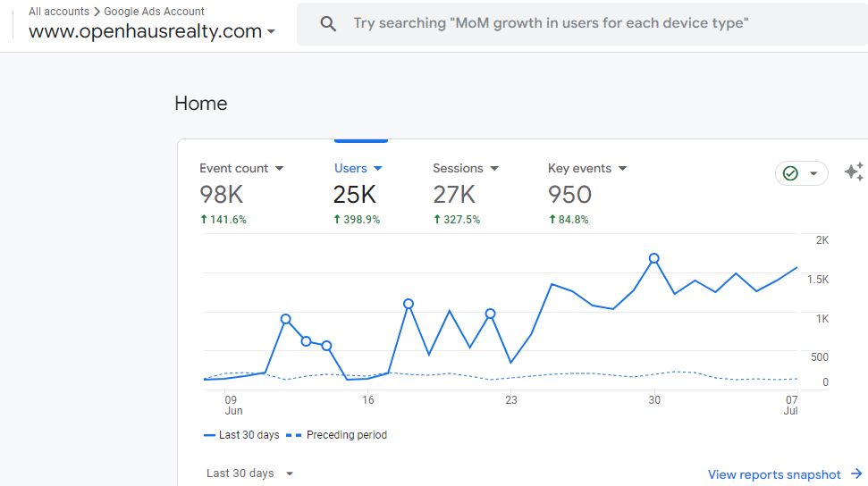This screenshot has height=486, width=868.
Task: Expand the Event count metric dropdown arrow
Action: coord(279,169)
